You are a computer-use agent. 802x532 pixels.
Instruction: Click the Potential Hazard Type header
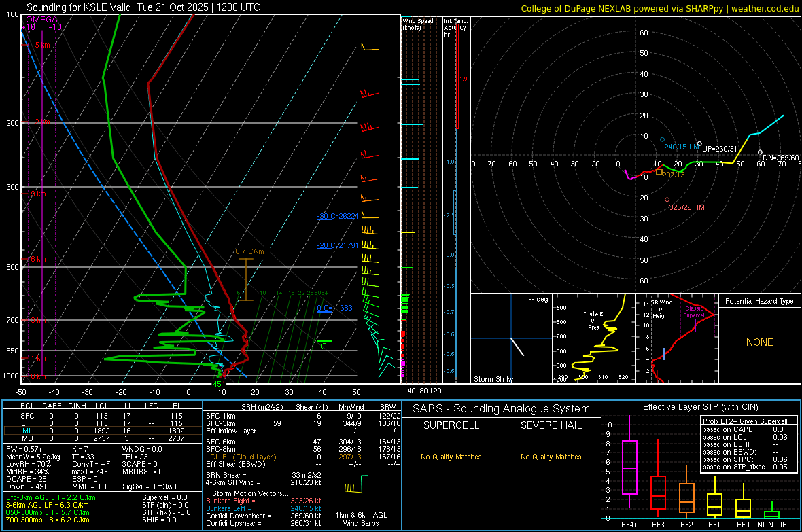759,301
